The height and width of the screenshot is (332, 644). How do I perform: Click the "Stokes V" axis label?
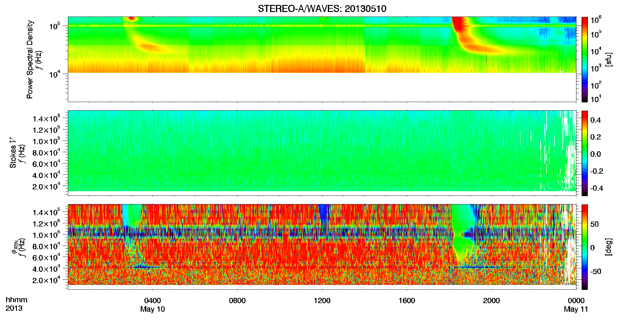tap(13, 153)
